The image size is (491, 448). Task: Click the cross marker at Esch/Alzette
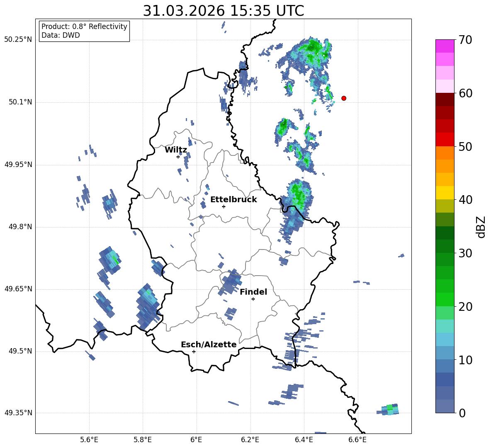(x=194, y=351)
